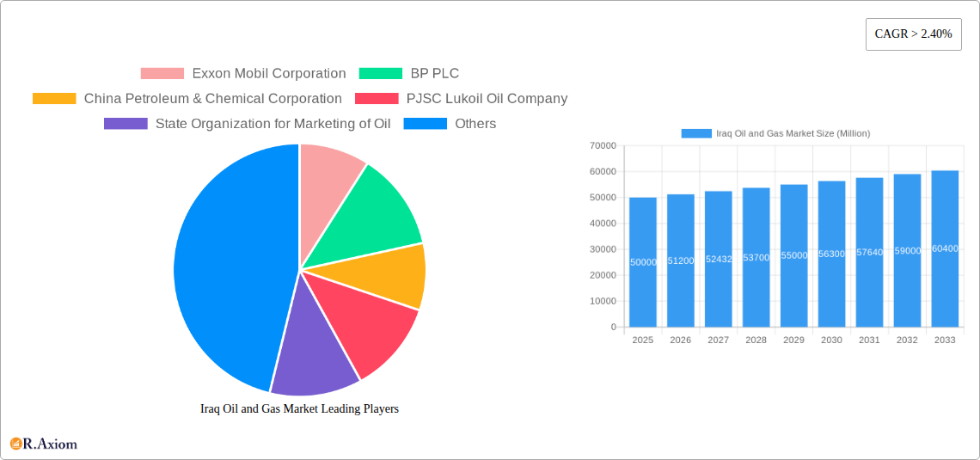The height and width of the screenshot is (460, 980).
Task: Toggle Iraq Oil and Gas Market Size legend swatch
Action: tap(696, 133)
